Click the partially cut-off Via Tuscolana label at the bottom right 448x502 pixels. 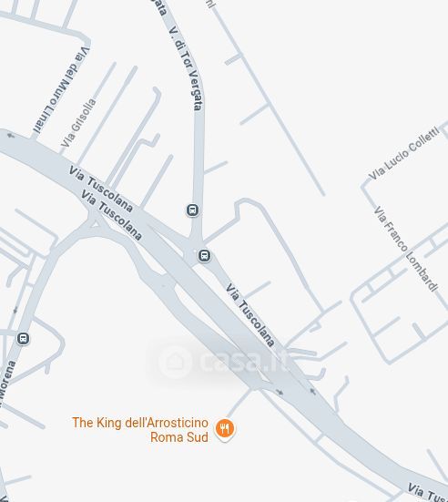coord(428,493)
